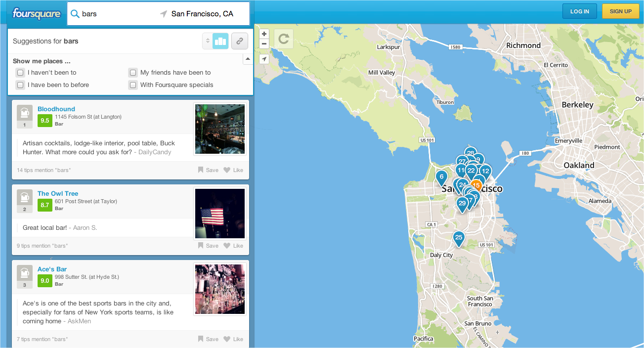Click the location arrow icon beside San Francisco
This screenshot has height=348, width=644.
point(164,14)
